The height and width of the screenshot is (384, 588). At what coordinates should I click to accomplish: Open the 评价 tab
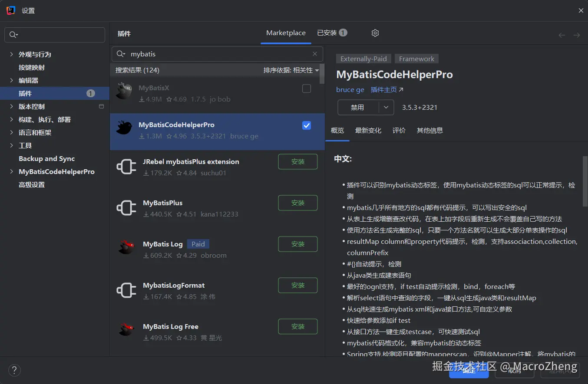click(399, 130)
